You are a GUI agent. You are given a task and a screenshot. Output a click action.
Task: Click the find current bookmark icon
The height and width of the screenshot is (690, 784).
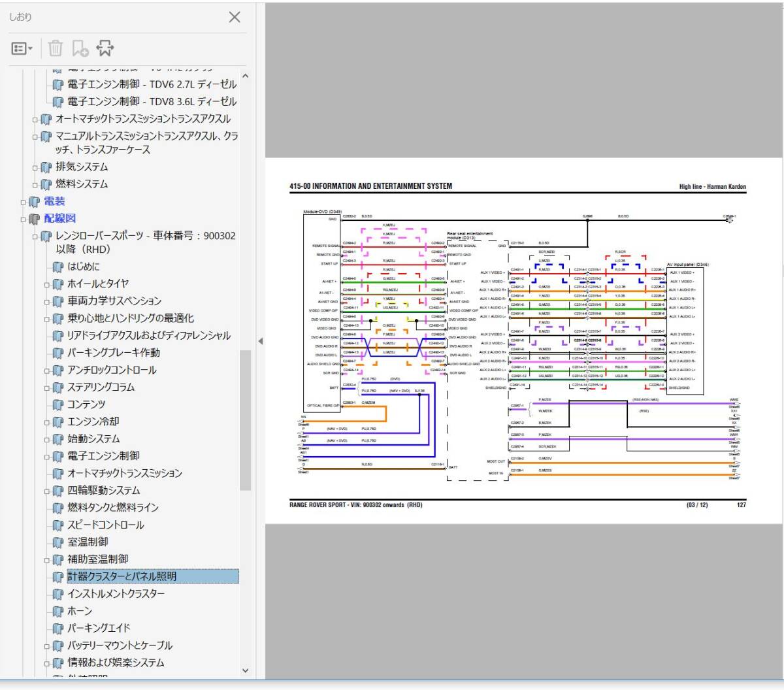105,48
